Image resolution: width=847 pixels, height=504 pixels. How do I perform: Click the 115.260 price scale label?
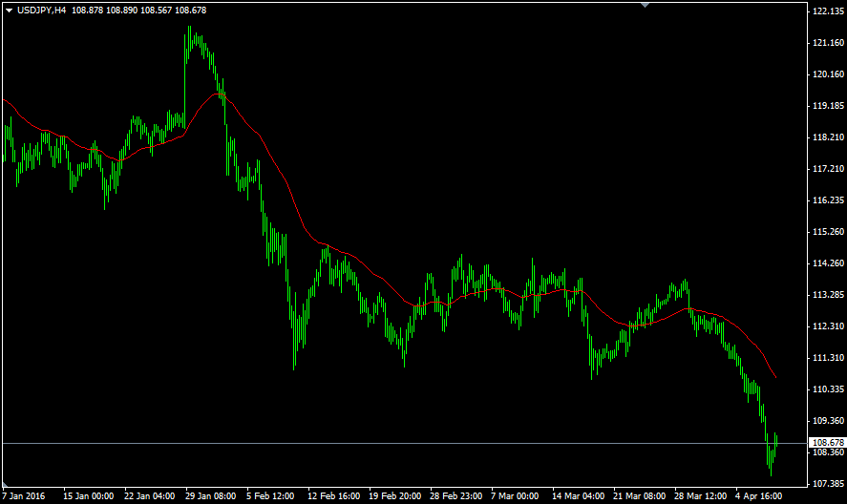click(828, 232)
